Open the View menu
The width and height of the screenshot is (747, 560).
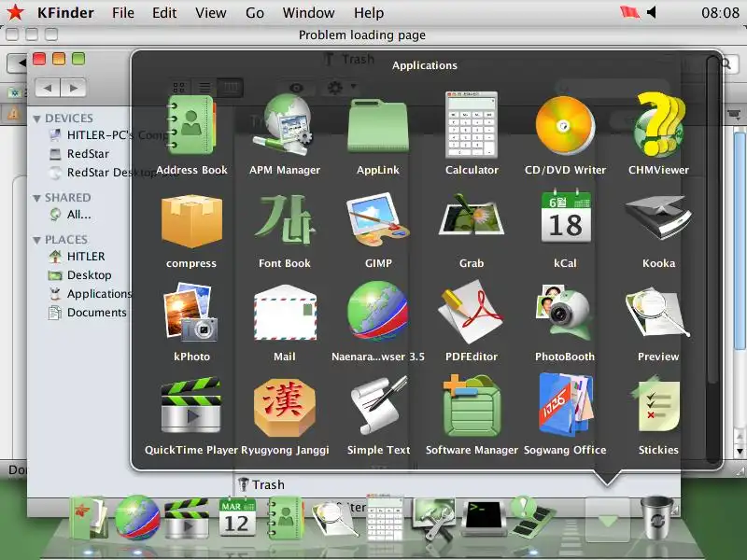point(211,13)
